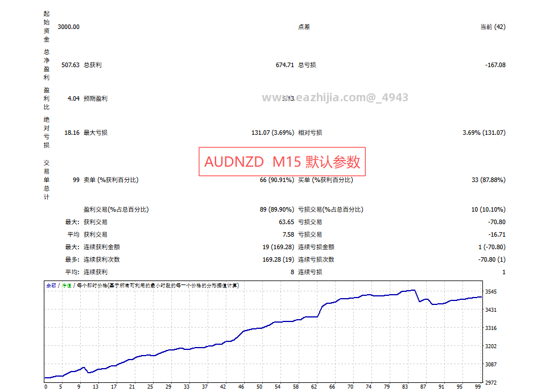The width and height of the screenshot is (537, 392).
Task: Select the 买单 (%获利百分比) label
Action: [325, 180]
